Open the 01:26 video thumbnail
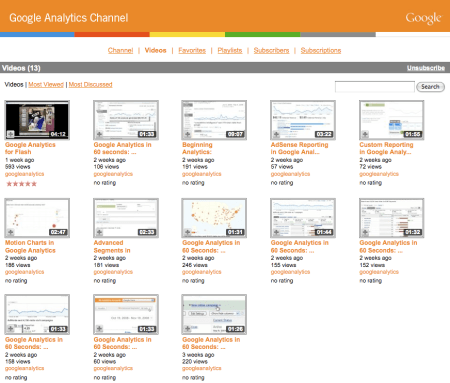The height and width of the screenshot is (383, 450). pyautogui.click(x=214, y=314)
